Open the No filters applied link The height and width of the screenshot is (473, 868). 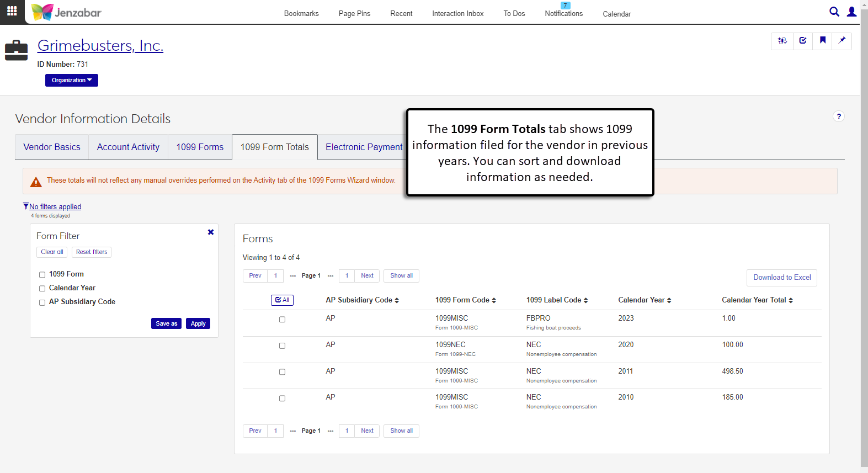coord(55,207)
